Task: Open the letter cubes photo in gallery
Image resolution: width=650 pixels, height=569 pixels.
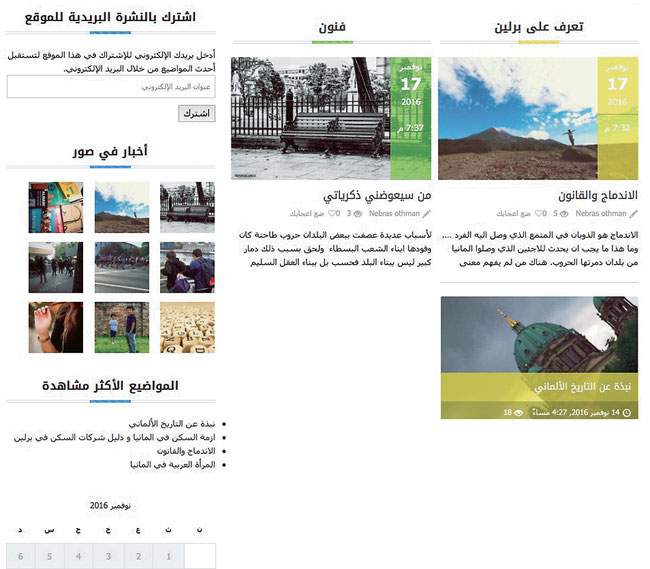Action: 187,327
